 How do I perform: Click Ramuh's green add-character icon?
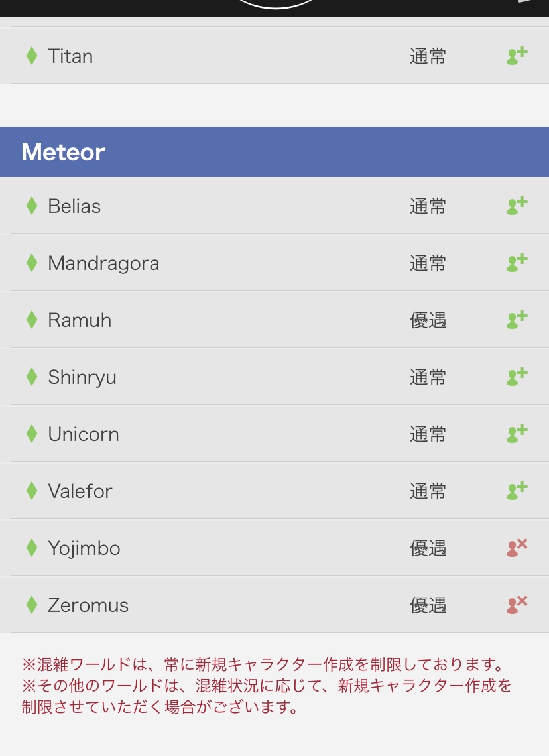[x=517, y=320]
